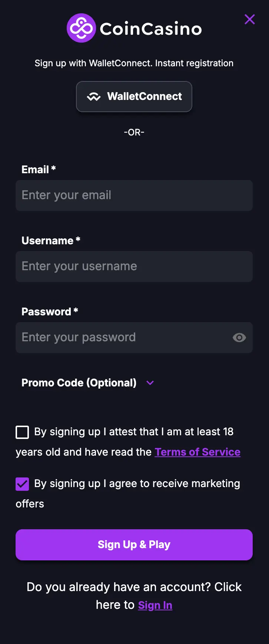Screen dimensions: 269x644
Task: Show password using the eye icon
Action: click(239, 338)
